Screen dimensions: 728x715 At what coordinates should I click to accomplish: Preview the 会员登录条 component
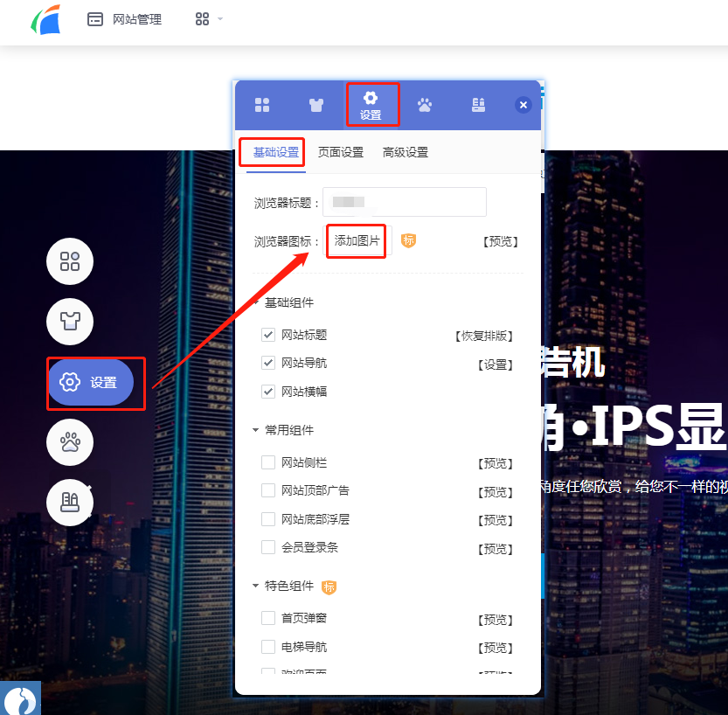tap(496, 549)
